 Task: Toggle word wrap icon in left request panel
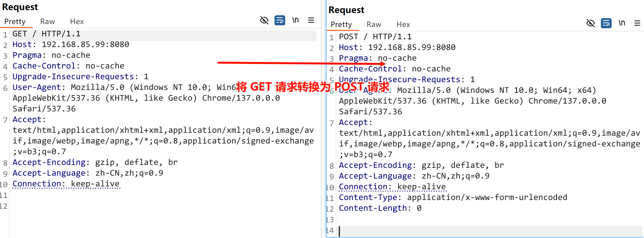tap(280, 20)
